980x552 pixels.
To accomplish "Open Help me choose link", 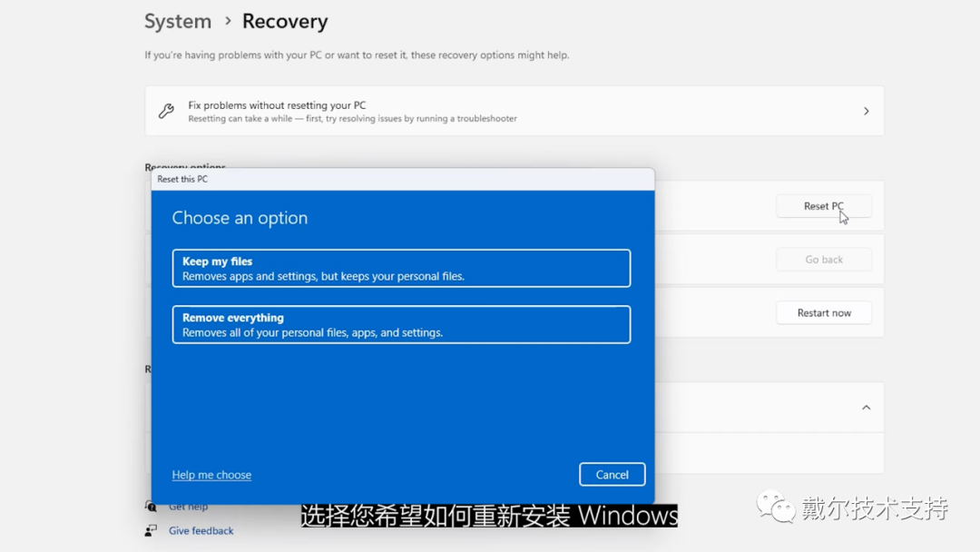I will click(211, 475).
